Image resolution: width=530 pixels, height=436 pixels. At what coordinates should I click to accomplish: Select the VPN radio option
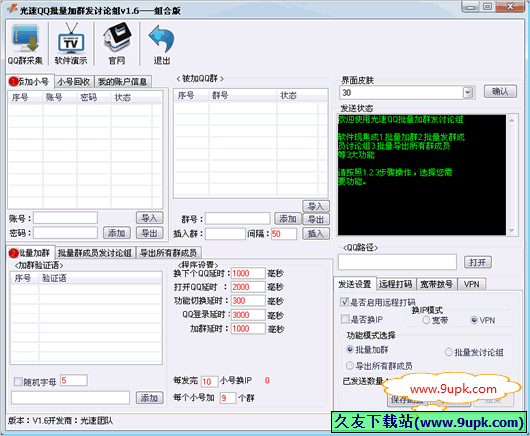(474, 320)
